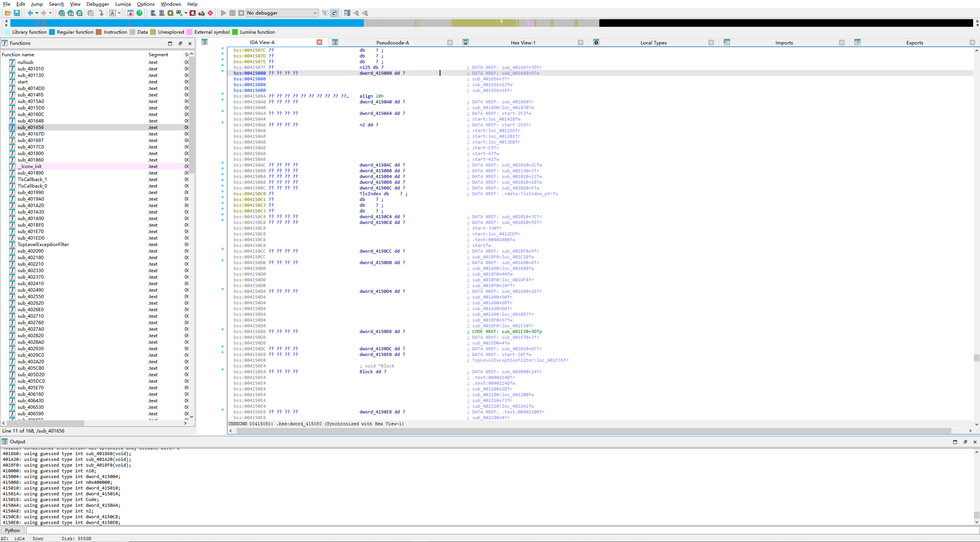Open the Lumina menu
This screenshot has width=980, height=542.
pos(123,4)
